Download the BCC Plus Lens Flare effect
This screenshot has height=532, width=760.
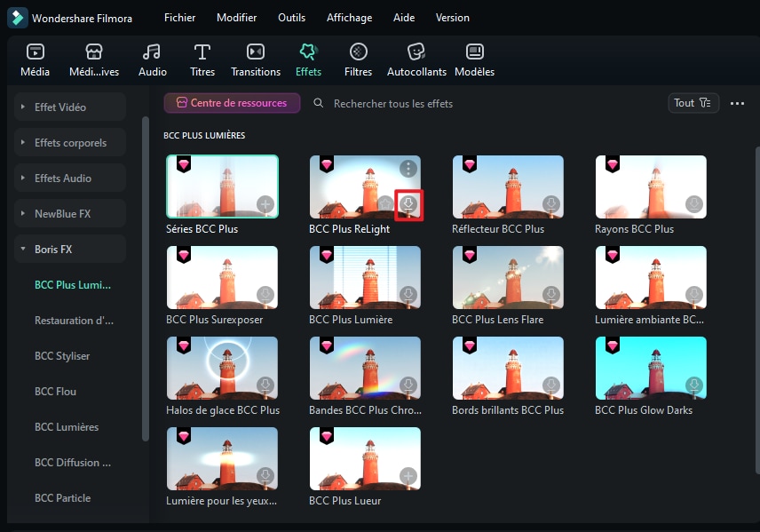click(x=551, y=294)
